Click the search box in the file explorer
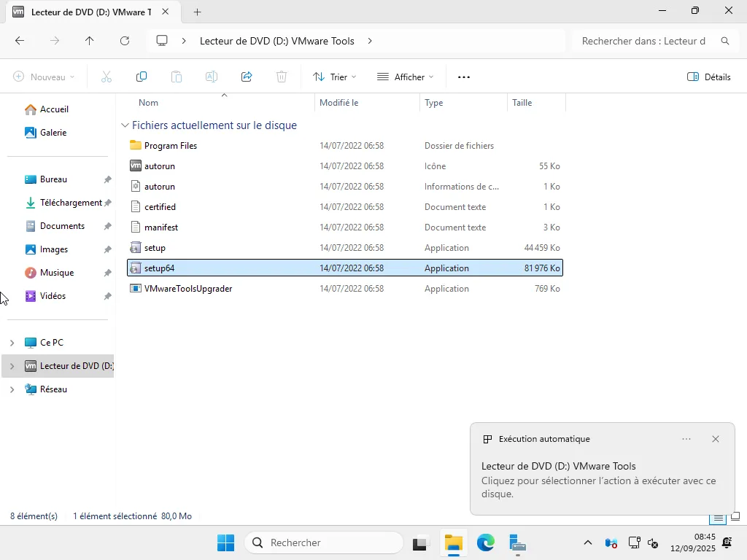This screenshot has height=560, width=747. click(x=643, y=41)
